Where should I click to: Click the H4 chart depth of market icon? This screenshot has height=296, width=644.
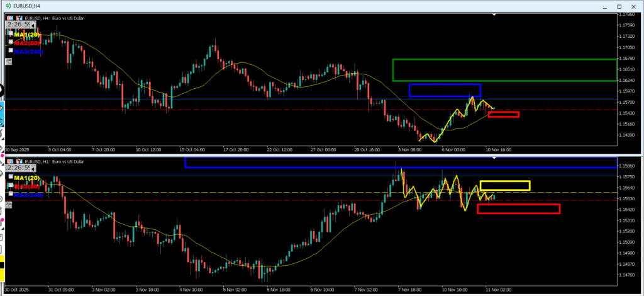point(18,18)
